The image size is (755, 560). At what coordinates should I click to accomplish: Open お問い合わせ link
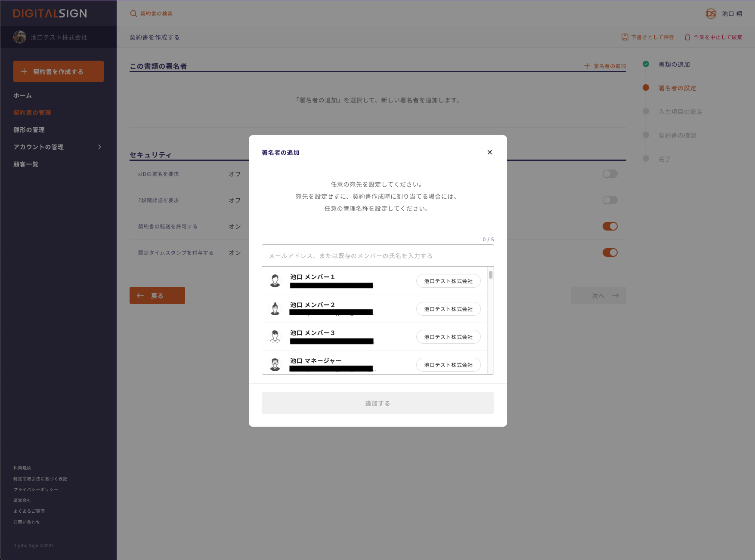tap(27, 522)
